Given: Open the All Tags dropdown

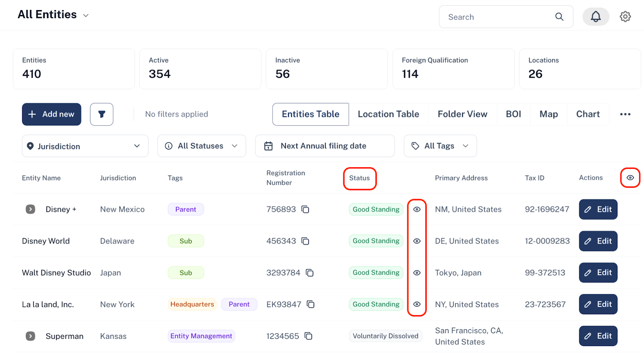Looking at the screenshot, I should [440, 146].
